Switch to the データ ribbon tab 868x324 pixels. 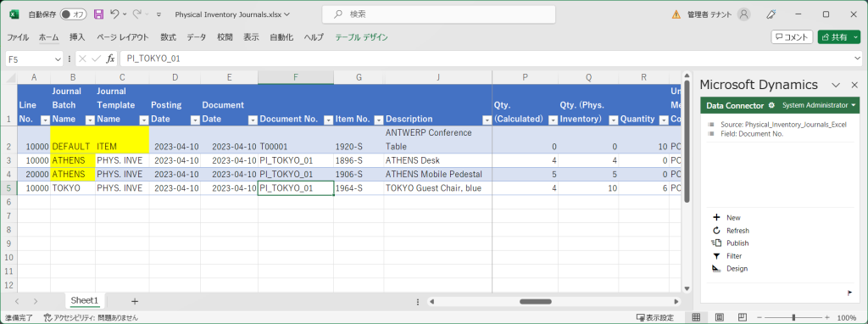click(x=197, y=37)
